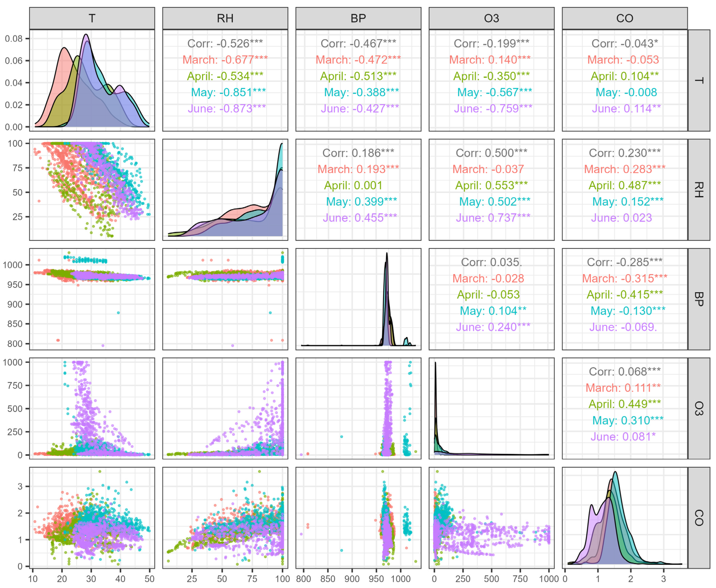716x588 pixels.
Task: Open the O3 density plot panel
Action: point(492,408)
